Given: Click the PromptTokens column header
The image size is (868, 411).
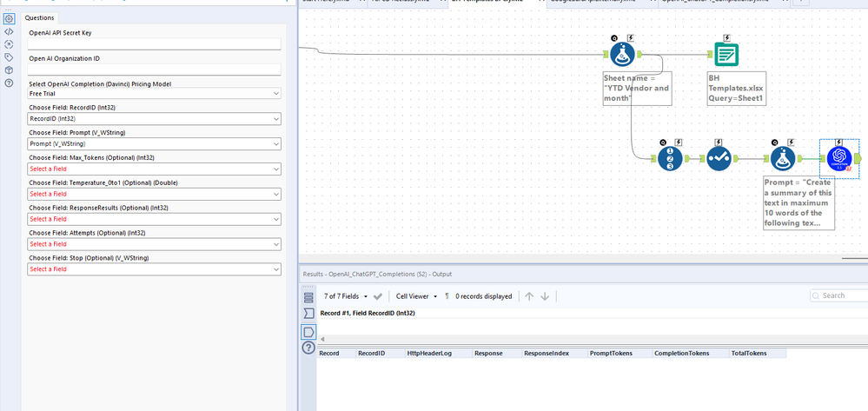Looking at the screenshot, I should (620, 353).
